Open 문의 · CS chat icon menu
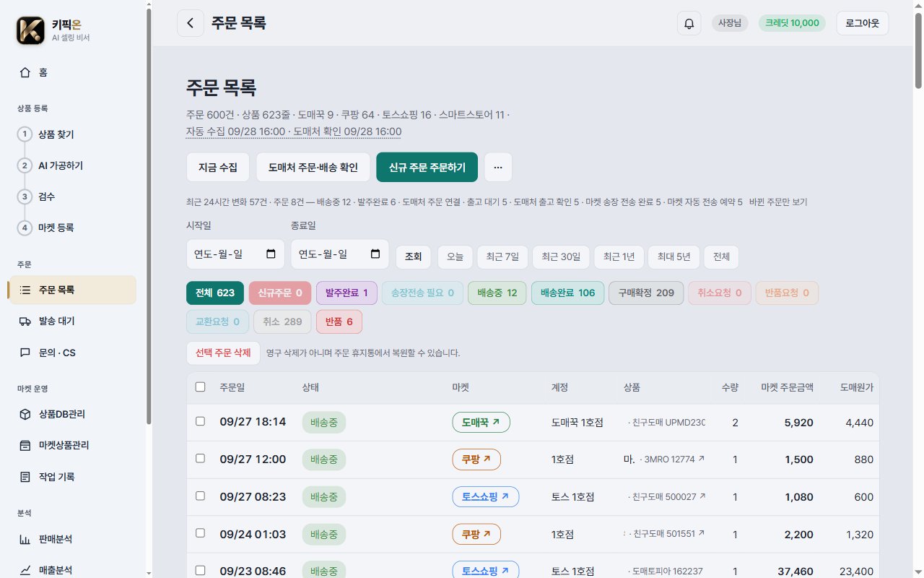 (71, 353)
